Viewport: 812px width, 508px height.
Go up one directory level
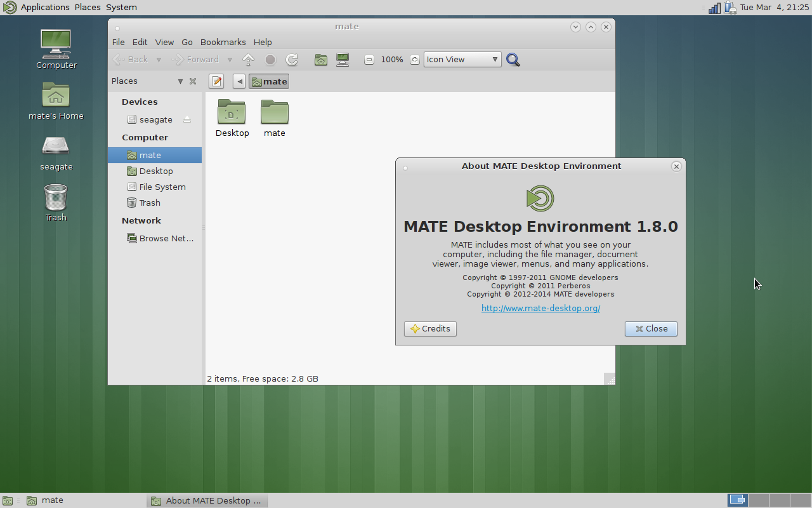tap(247, 59)
